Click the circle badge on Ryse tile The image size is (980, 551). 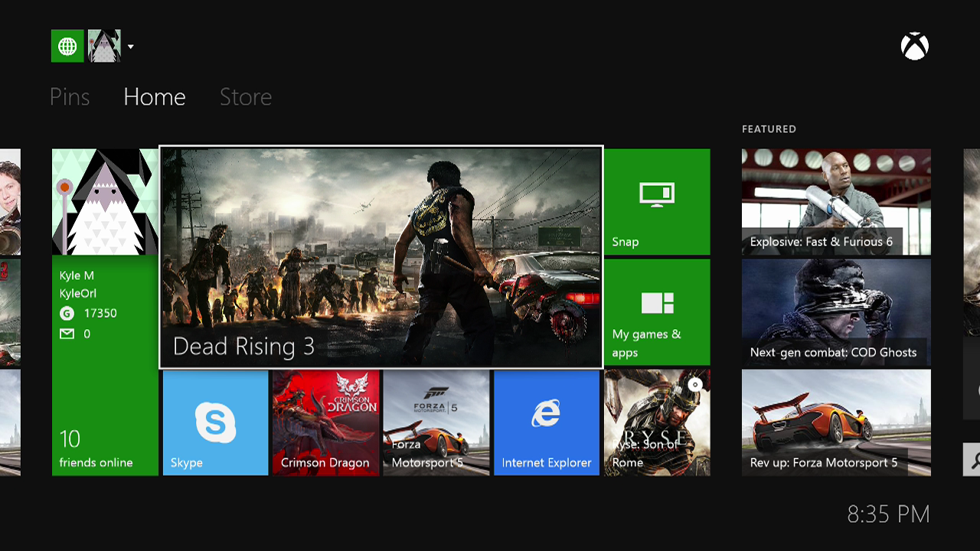[x=695, y=386]
